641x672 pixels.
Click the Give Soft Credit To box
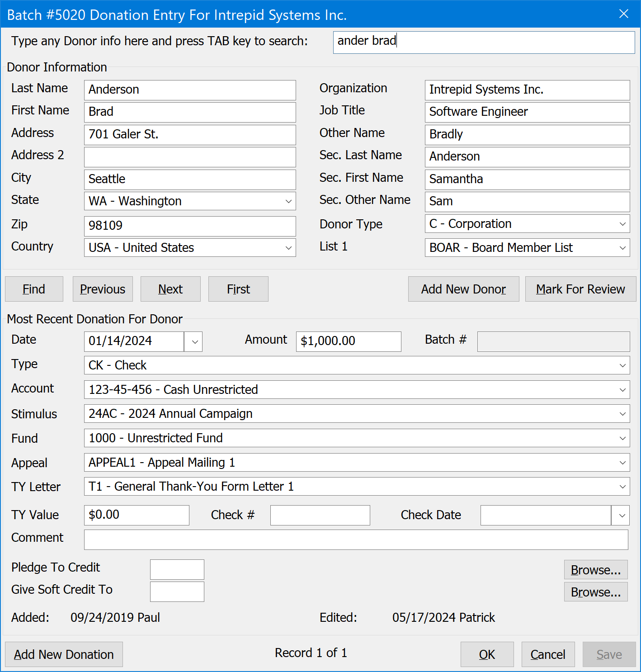pyautogui.click(x=177, y=592)
